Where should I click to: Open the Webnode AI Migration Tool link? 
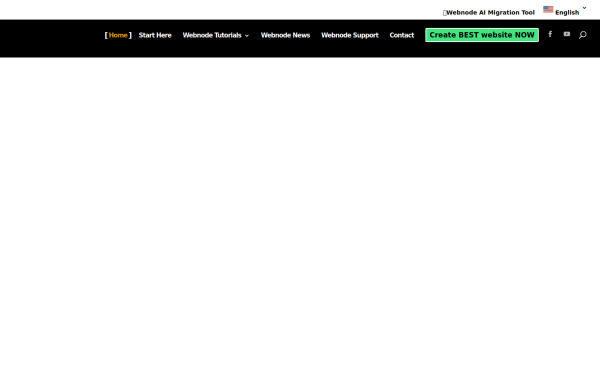(x=489, y=13)
